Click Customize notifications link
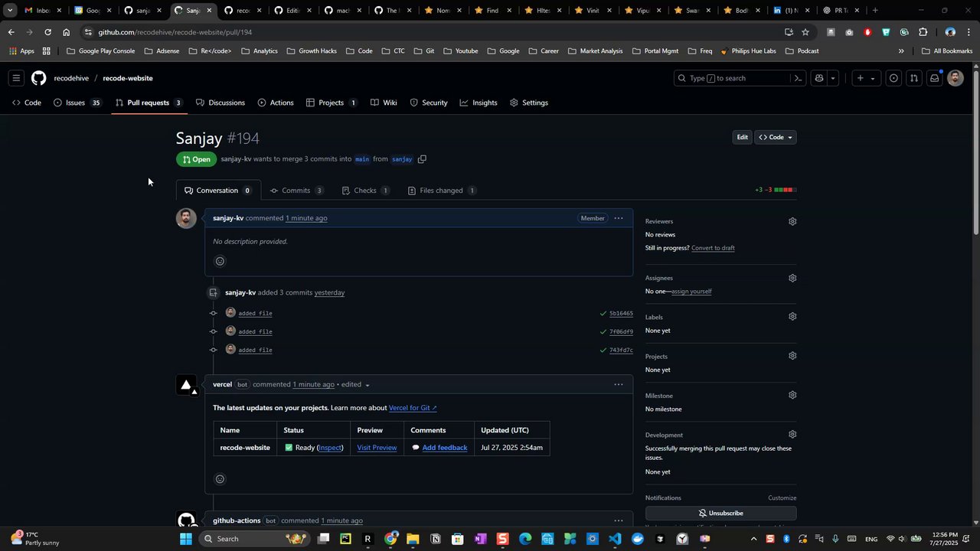The image size is (980, 551). point(782,498)
